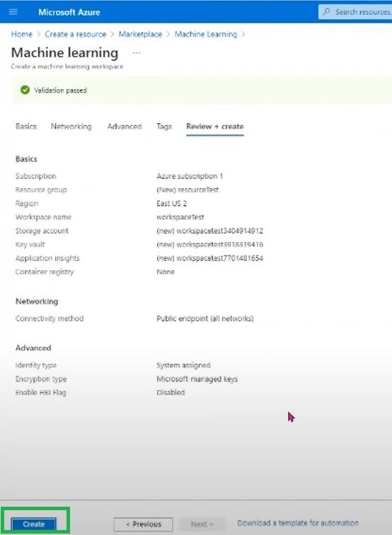
Task: Switch to the Networking tab
Action: point(71,126)
